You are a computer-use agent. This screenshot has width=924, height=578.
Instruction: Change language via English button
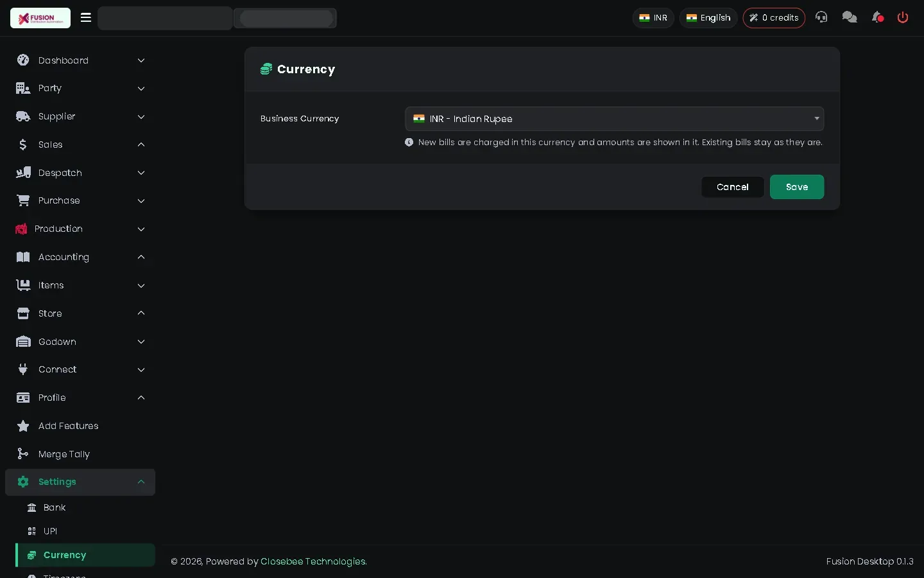[x=708, y=18]
